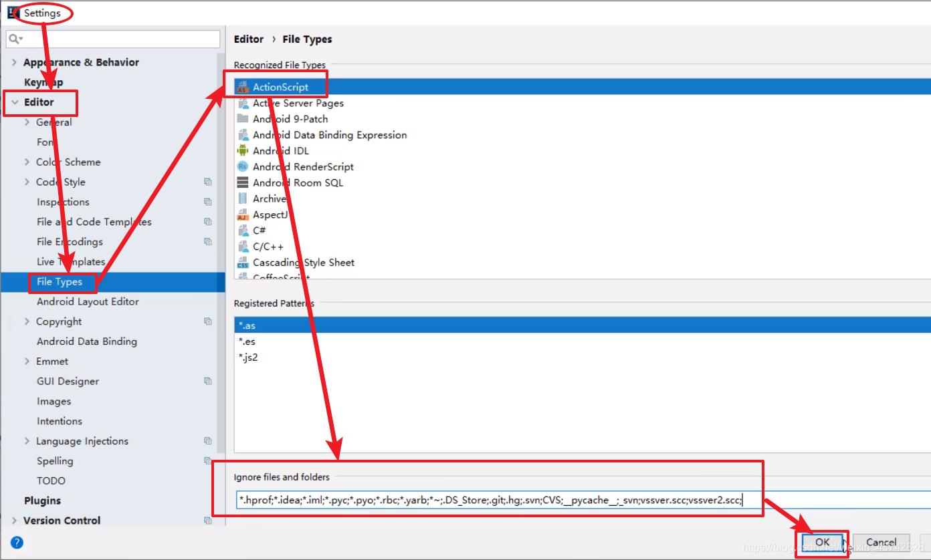
Task: Expand the General subsection arrow
Action: (27, 122)
